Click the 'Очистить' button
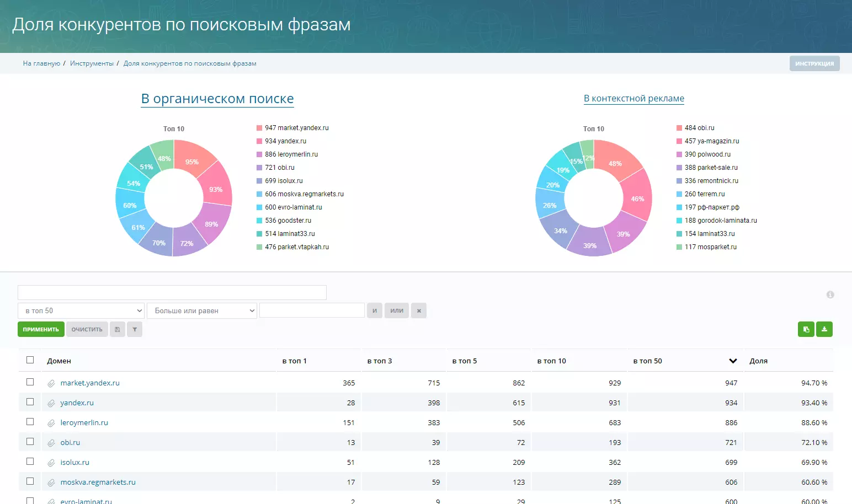Viewport: 852px width, 504px height. 87,329
